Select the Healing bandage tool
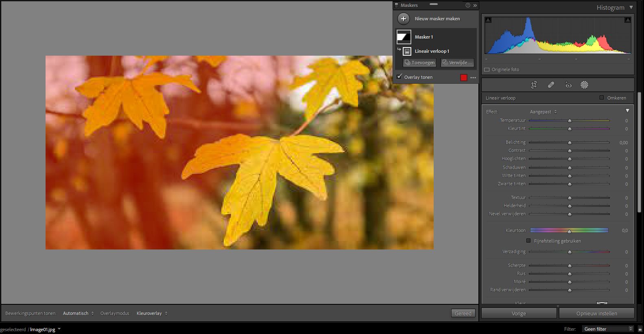Viewport: 644px width, 334px height. point(551,85)
